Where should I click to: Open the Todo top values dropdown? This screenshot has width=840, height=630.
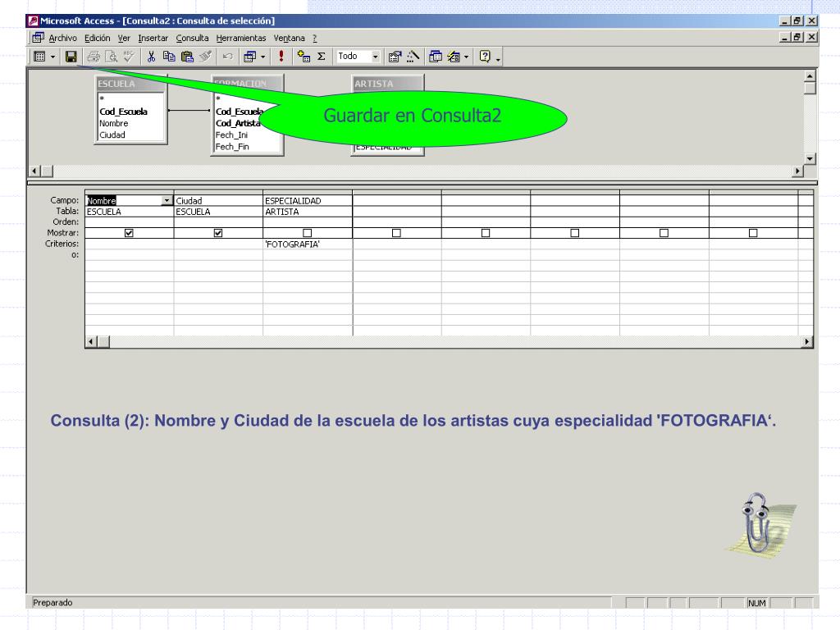point(377,57)
